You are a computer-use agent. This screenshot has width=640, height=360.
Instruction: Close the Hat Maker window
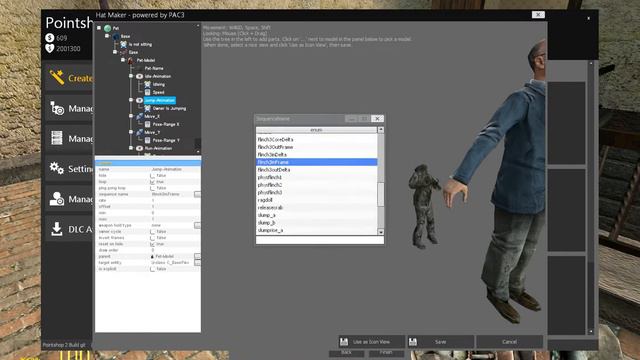point(538,15)
